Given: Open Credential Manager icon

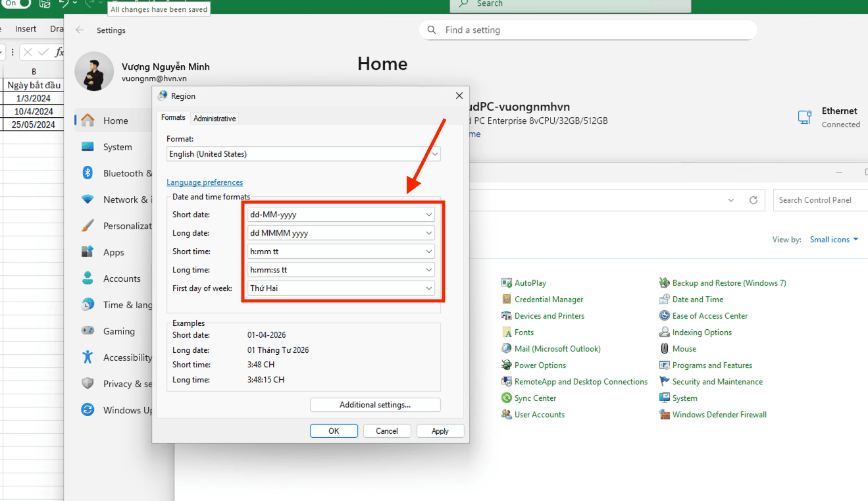Looking at the screenshot, I should point(507,300).
